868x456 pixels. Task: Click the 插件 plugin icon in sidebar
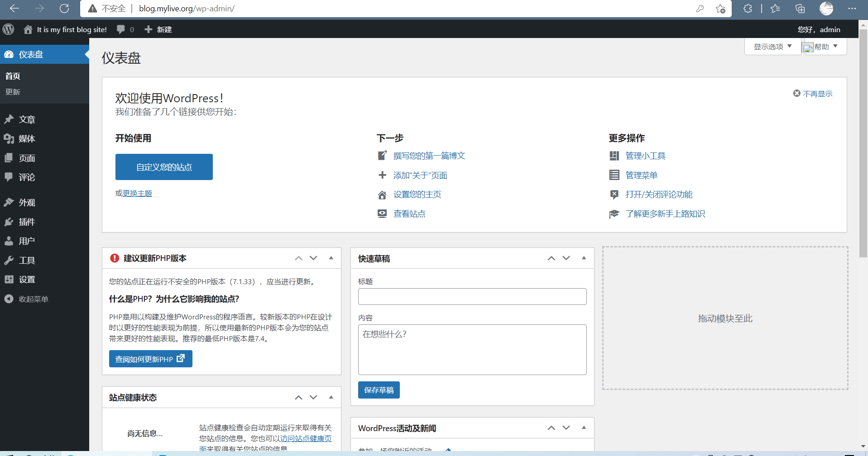9,222
